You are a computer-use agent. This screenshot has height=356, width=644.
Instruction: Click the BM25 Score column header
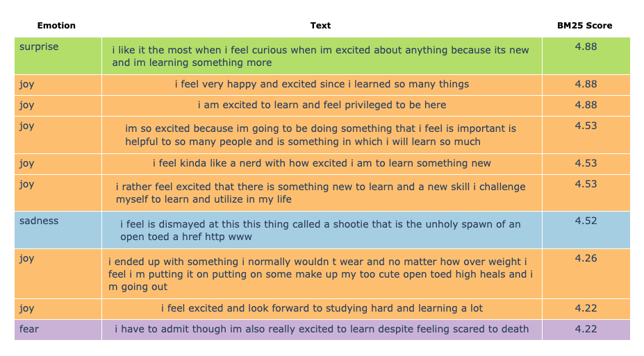[x=585, y=26]
